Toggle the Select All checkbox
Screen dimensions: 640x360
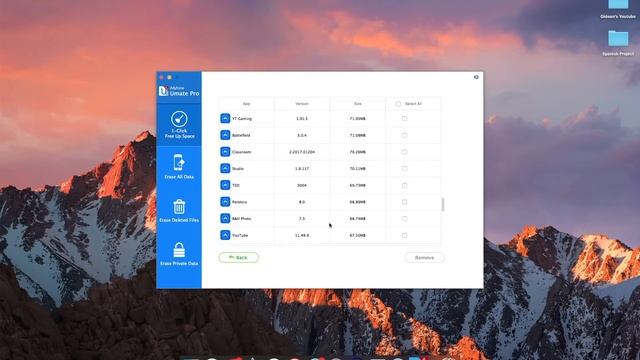[398, 104]
